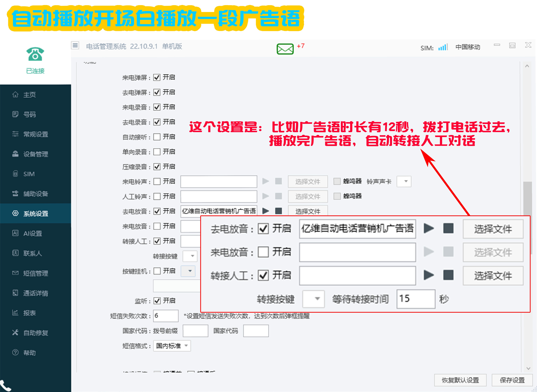
Task: Click the hamburger menu icon beside the title
Action: coord(75,45)
